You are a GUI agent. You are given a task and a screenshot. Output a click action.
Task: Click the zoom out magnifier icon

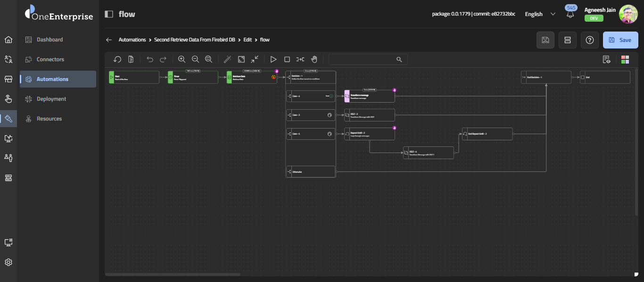pos(195,59)
